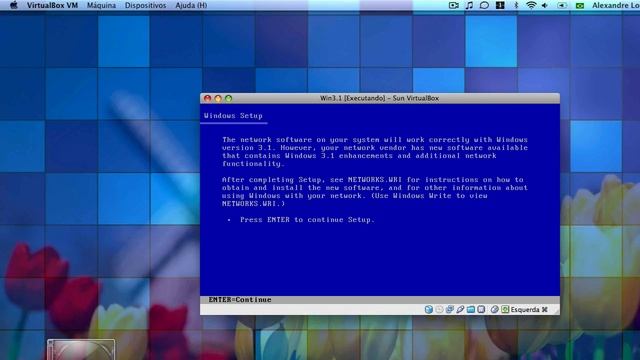Open the Dispositivos menu
Screen dimensions: 640x360
[x=145, y=5]
